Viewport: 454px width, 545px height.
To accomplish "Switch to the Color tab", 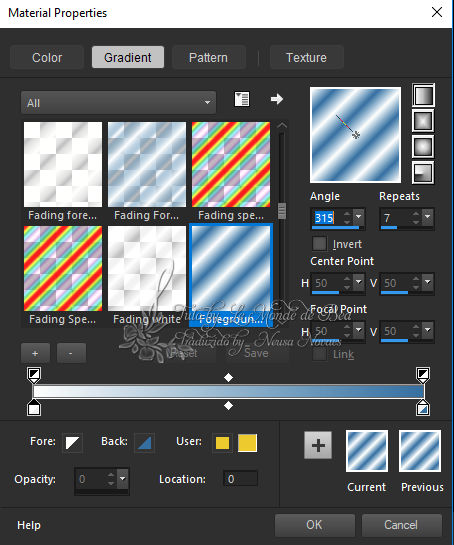I will [47, 57].
